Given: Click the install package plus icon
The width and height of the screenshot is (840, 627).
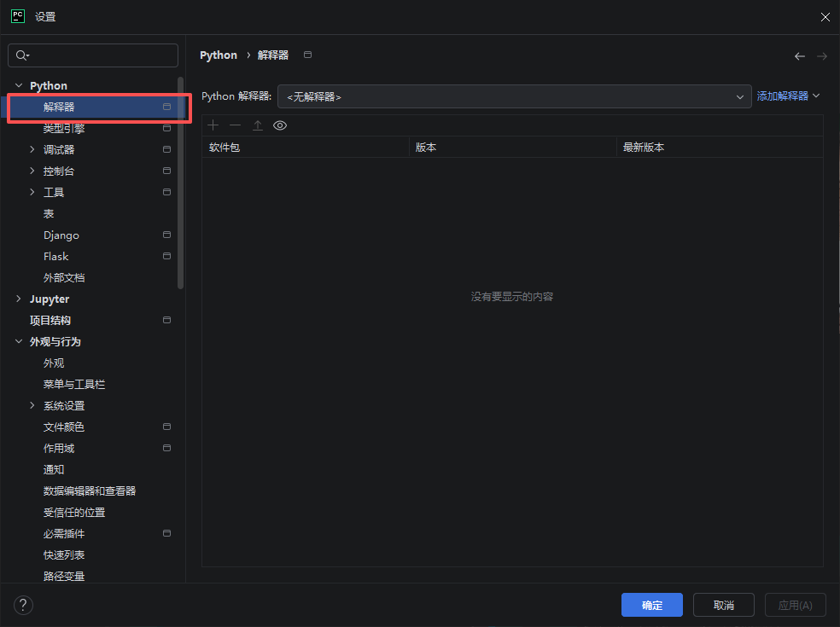Looking at the screenshot, I should tap(213, 125).
